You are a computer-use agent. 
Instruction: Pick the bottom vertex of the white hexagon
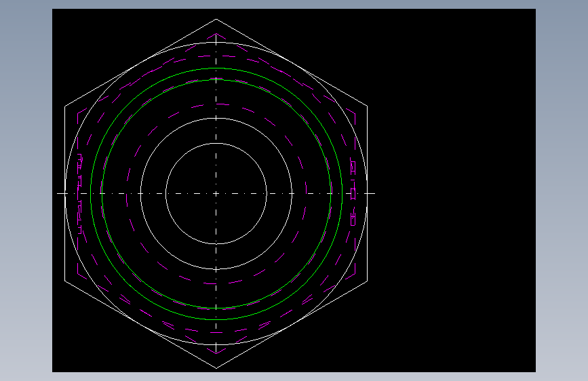[x=216, y=368]
